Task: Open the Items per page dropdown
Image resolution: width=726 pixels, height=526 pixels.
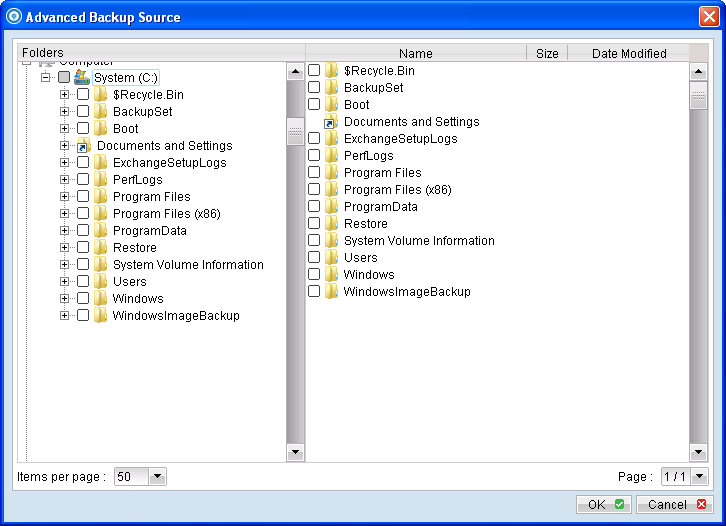Action: 157,476
